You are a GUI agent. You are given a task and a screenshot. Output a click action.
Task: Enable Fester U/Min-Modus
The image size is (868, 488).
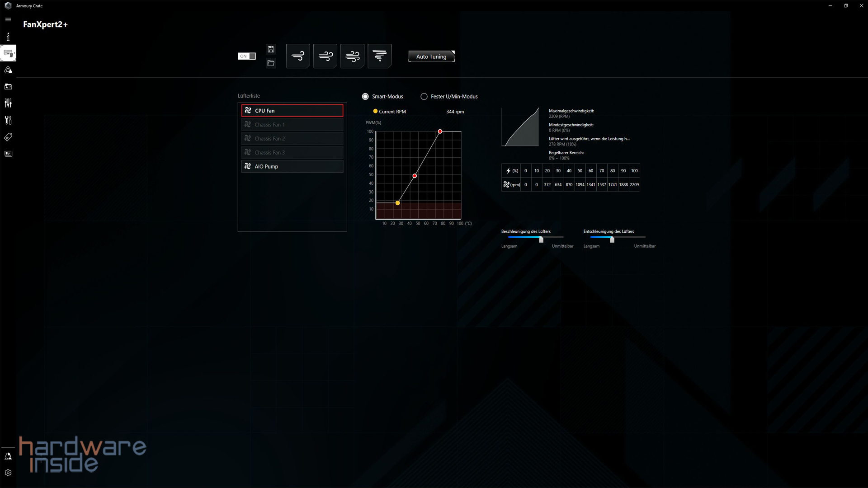(x=424, y=96)
